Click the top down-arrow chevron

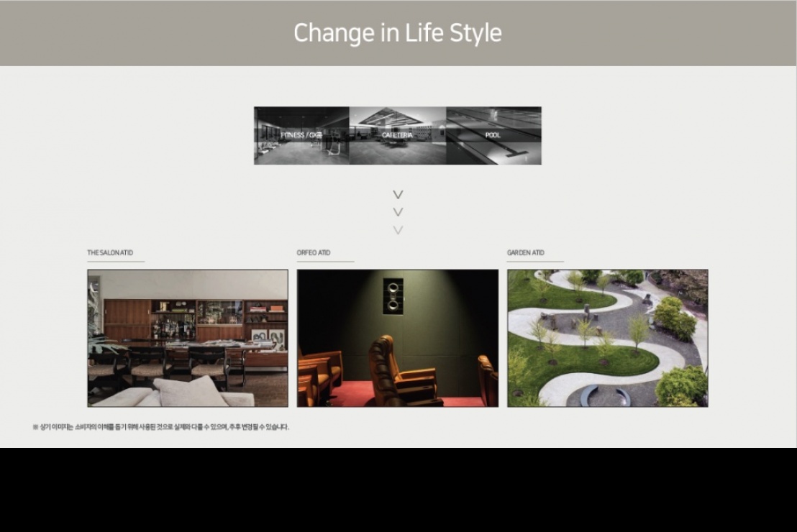(x=398, y=195)
